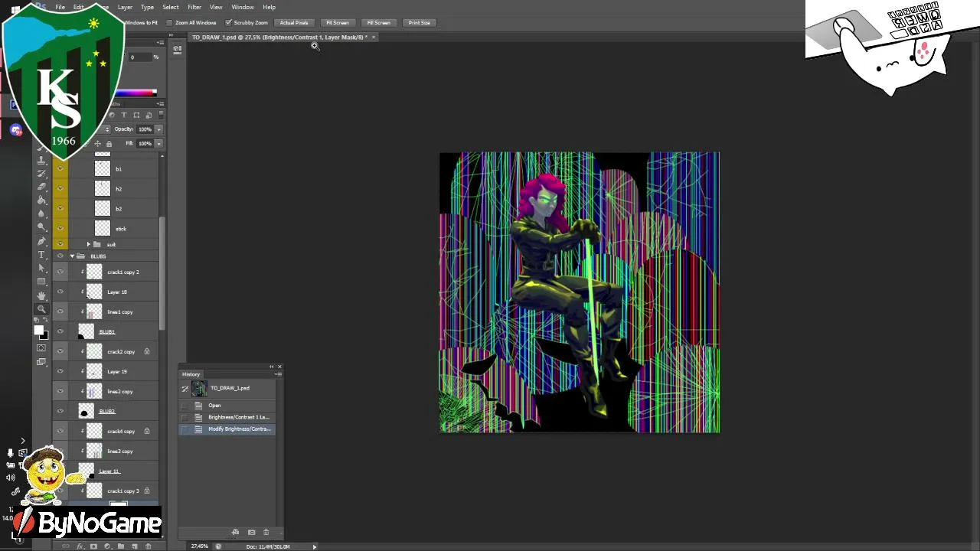Open the Windows Start menu
980x551 pixels.
15,10
